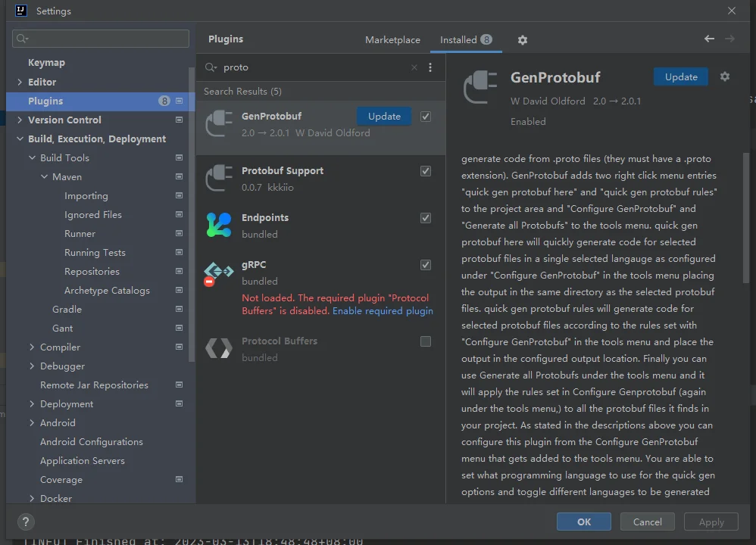Open Application Servers settings
Screen dimensions: 756x545
[x=83, y=461]
